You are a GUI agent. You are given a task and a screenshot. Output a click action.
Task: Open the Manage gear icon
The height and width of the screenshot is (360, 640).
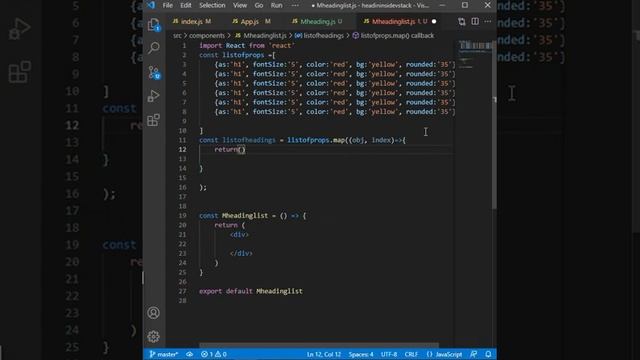[153, 336]
